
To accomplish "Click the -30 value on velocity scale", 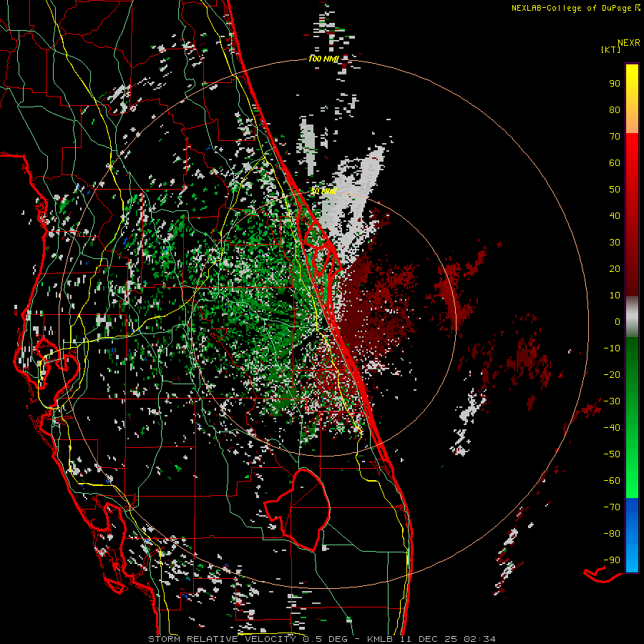I will 612,401.
